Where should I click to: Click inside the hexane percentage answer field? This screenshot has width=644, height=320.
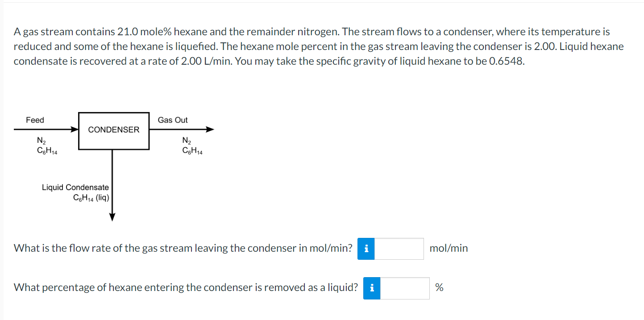tap(405, 288)
